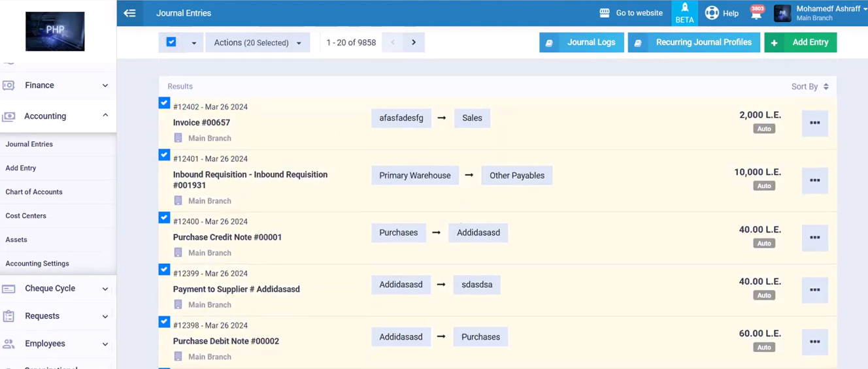This screenshot has width=868, height=369.
Task: Open Recurring Journal Profiles
Action: (693, 42)
